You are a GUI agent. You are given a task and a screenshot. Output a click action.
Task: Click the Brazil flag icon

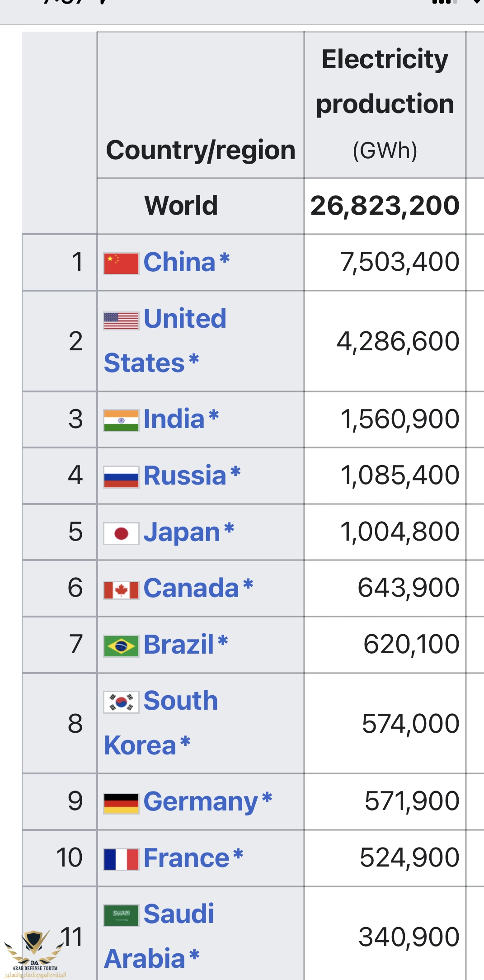point(121,646)
